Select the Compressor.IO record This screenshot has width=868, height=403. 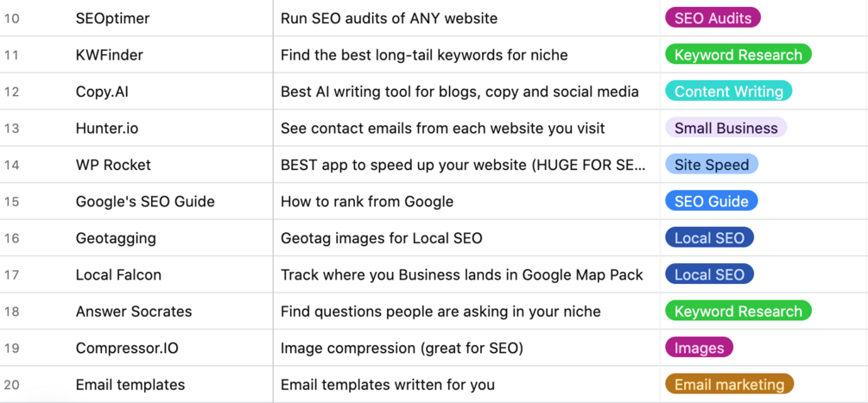click(x=128, y=348)
